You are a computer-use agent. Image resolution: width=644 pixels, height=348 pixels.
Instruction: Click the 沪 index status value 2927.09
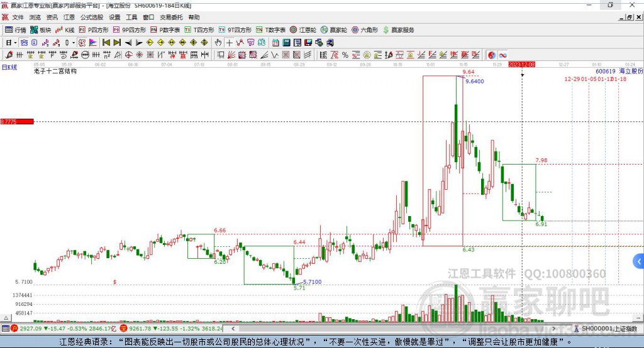[30, 329]
